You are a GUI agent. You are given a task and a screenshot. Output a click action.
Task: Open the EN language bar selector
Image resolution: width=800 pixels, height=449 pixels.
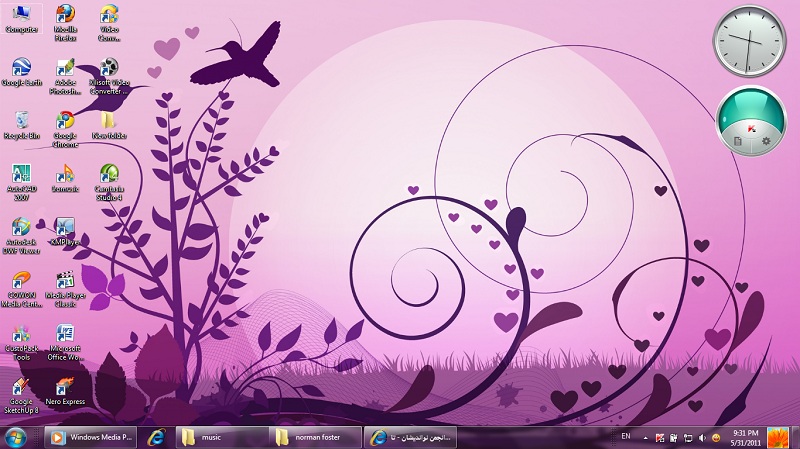[x=626, y=437]
